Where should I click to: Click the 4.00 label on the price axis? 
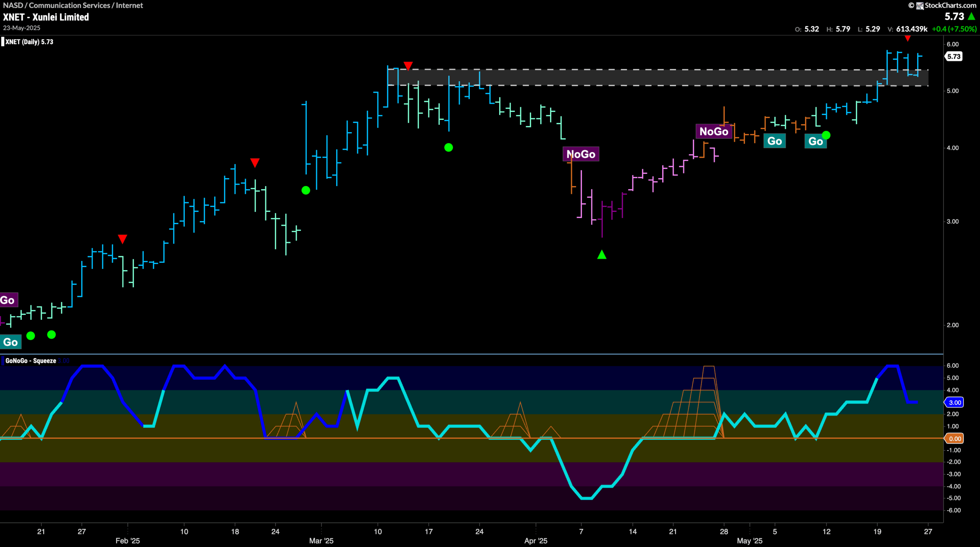(x=952, y=148)
